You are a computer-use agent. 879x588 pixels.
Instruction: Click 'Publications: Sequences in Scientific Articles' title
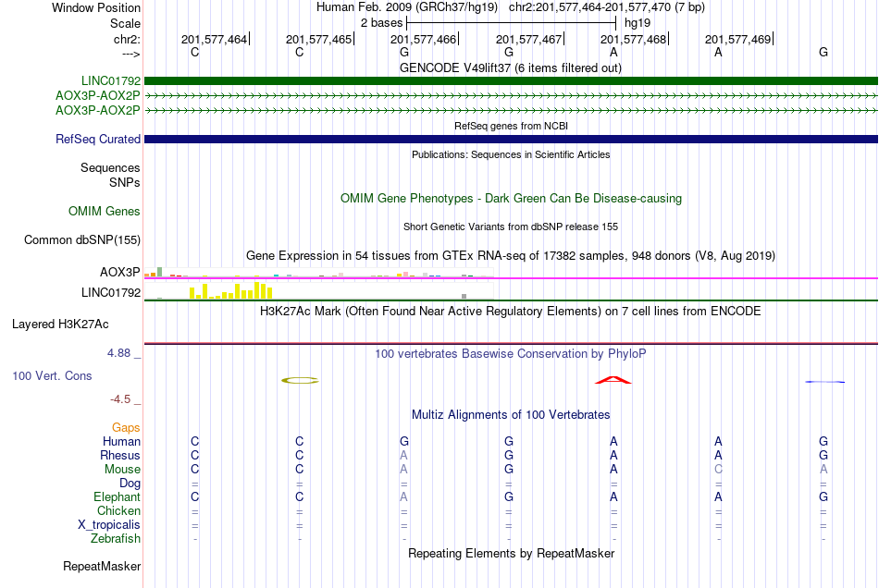point(511,154)
